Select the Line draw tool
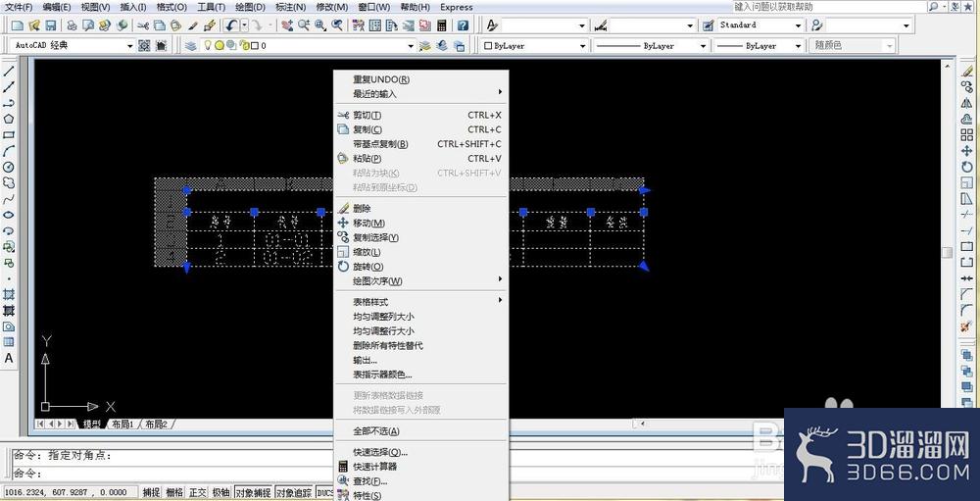Image resolution: width=980 pixels, height=501 pixels. tap(9, 72)
